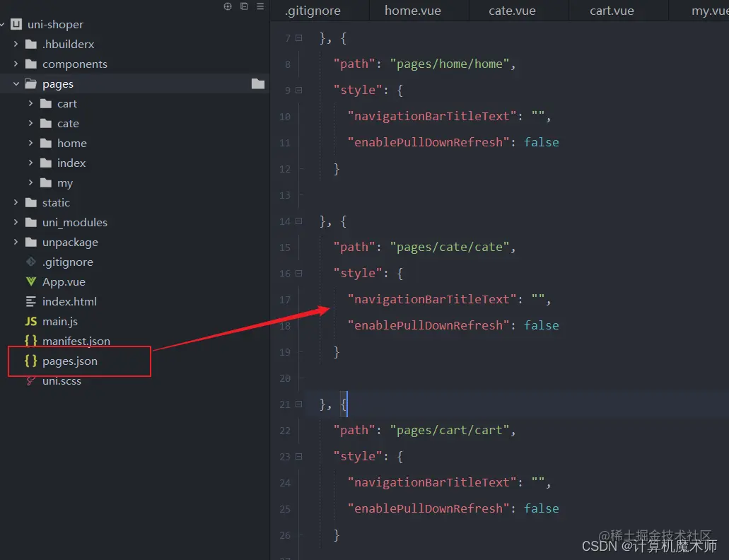Click the cart folder icon

point(46,104)
